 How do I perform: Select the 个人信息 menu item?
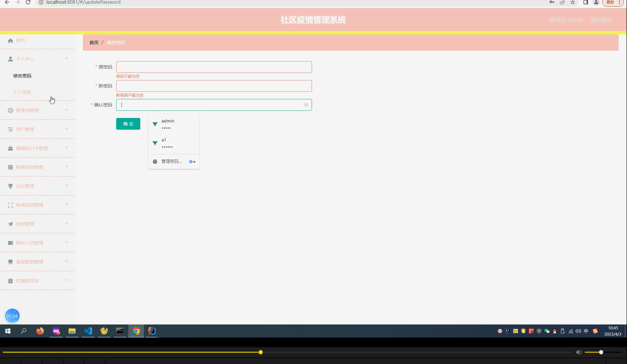pyautogui.click(x=22, y=92)
